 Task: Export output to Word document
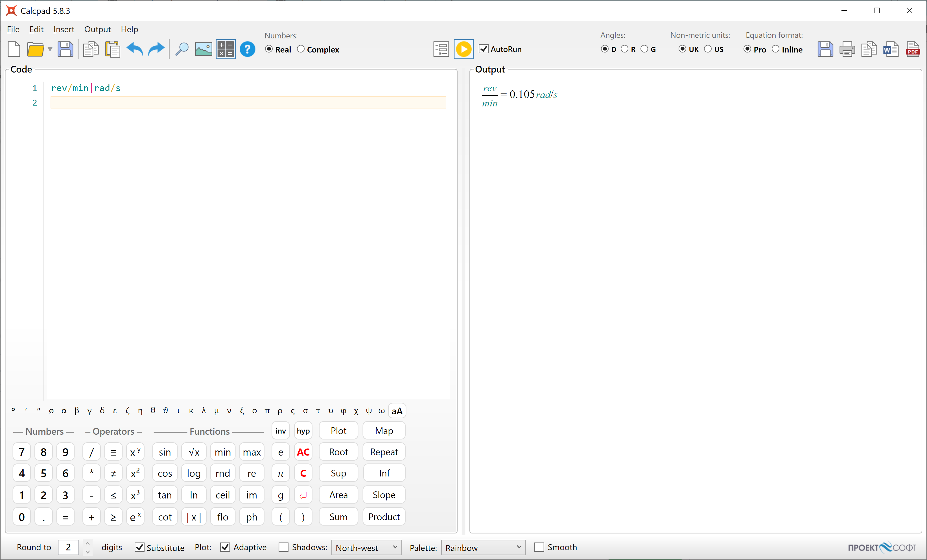pyautogui.click(x=891, y=49)
